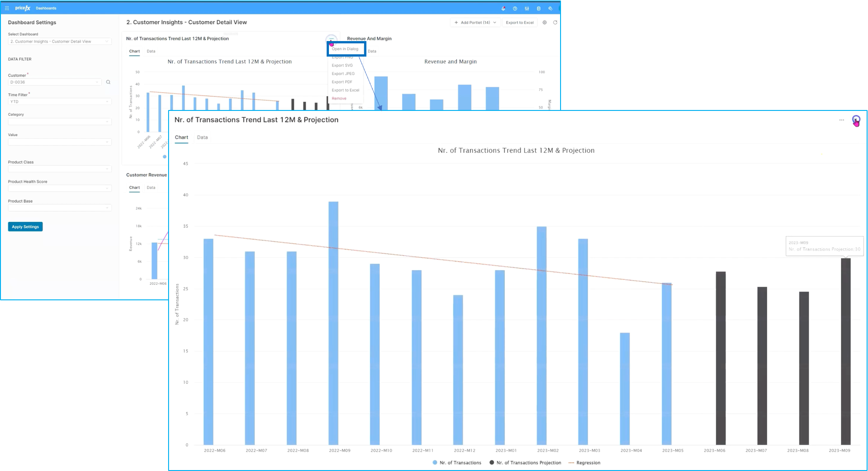Toggle Nr. of Transactions legend series
This screenshot has height=471, width=868.
(457, 463)
